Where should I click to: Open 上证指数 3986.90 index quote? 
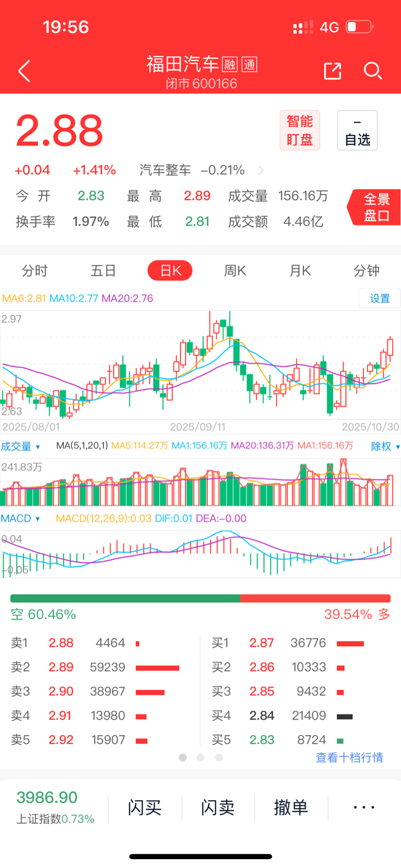[x=55, y=807]
